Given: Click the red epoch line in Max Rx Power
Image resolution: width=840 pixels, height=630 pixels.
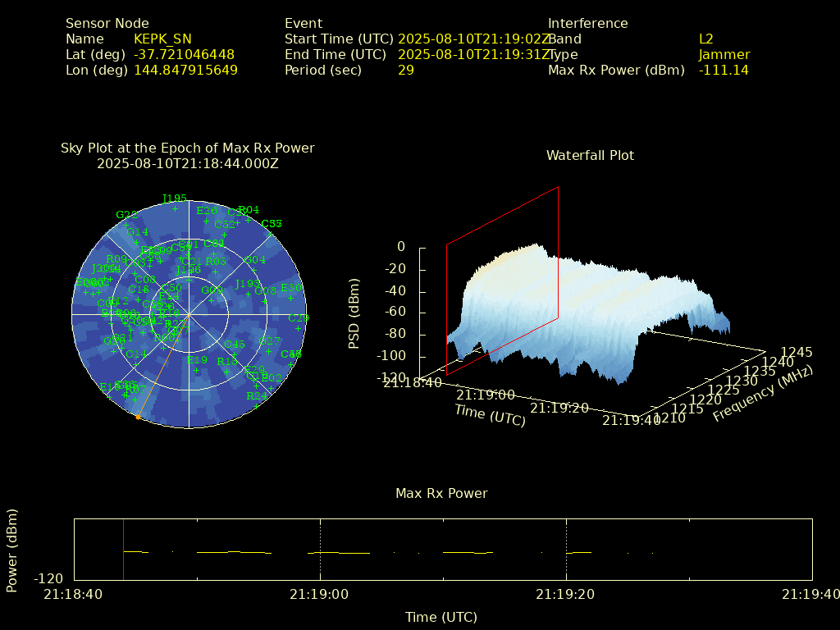Looking at the screenshot, I should click(123, 550).
